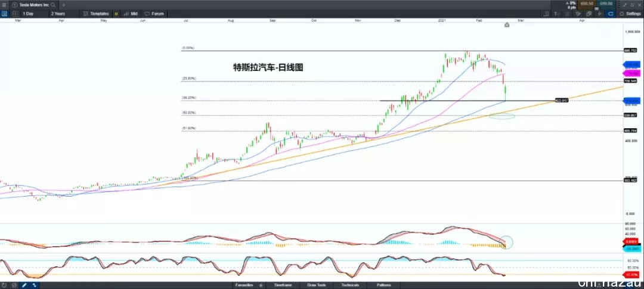Image resolution: width=644 pixels, height=289 pixels.
Task: Click the 2021 date axis label
Action: [442, 20]
